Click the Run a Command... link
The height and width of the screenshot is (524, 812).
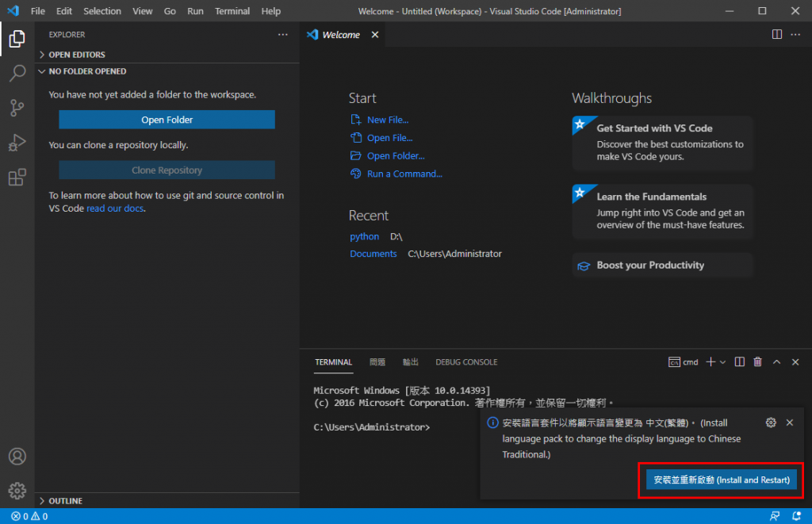coord(404,174)
